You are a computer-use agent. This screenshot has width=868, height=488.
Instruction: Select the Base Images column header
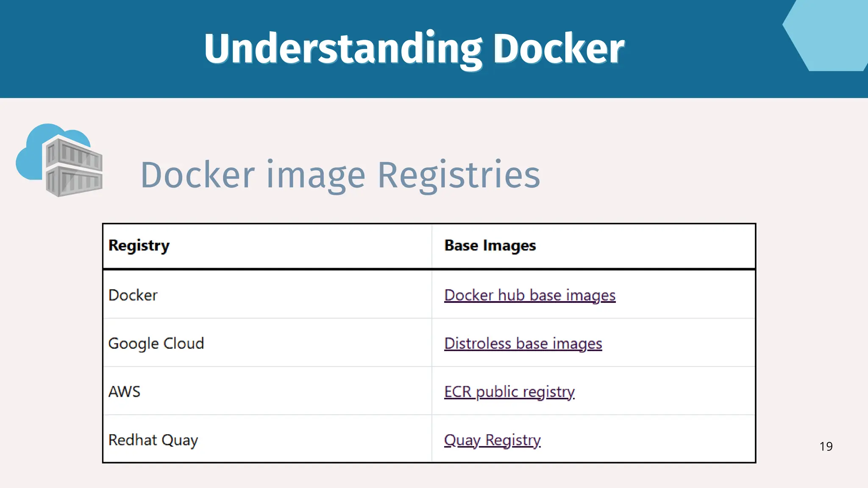[490, 246]
